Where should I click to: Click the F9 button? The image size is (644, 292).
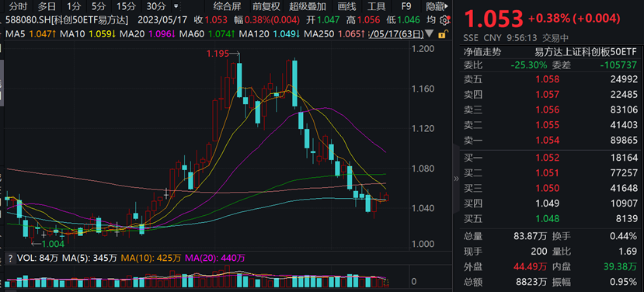click(x=406, y=6)
